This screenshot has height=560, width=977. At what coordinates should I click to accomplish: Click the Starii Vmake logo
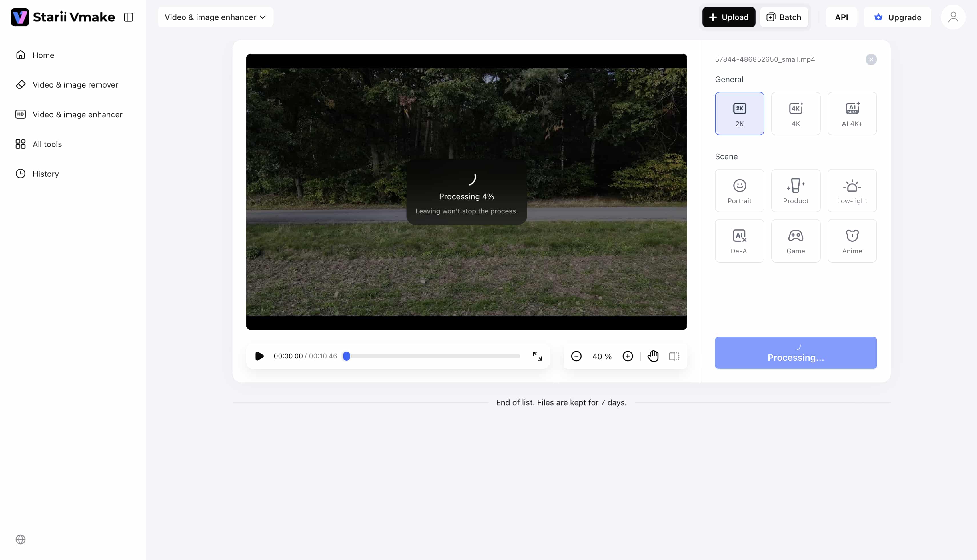[x=63, y=17]
